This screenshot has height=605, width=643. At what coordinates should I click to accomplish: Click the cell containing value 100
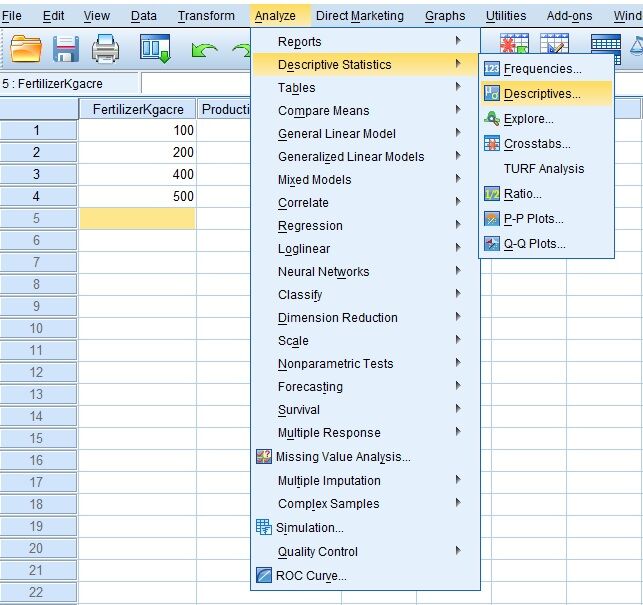pyautogui.click(x=138, y=130)
